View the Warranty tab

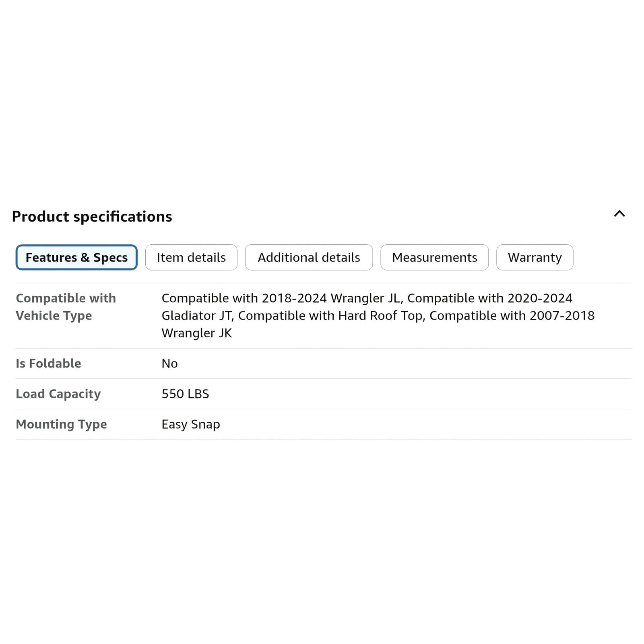[535, 257]
